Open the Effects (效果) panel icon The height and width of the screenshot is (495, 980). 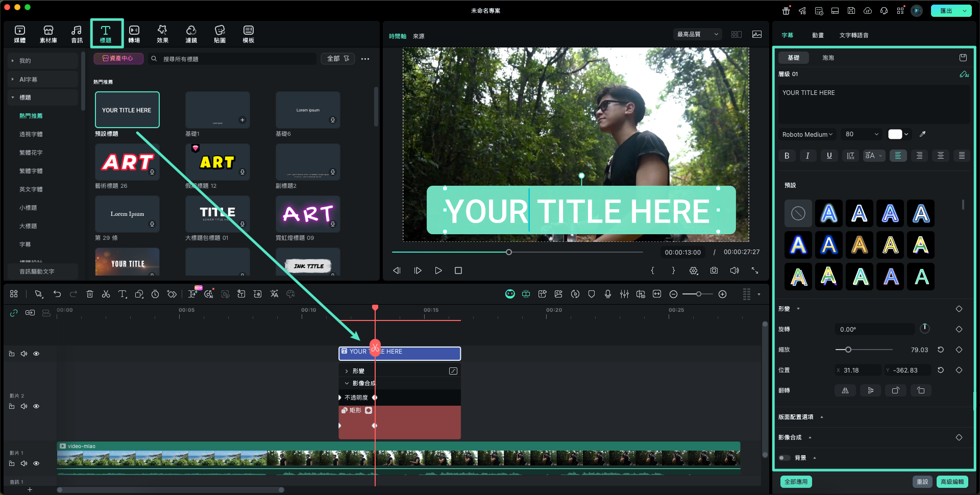point(162,34)
